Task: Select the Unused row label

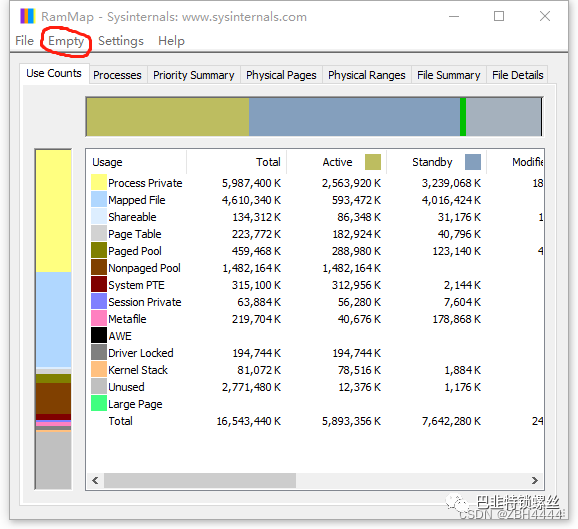Action: (126, 387)
